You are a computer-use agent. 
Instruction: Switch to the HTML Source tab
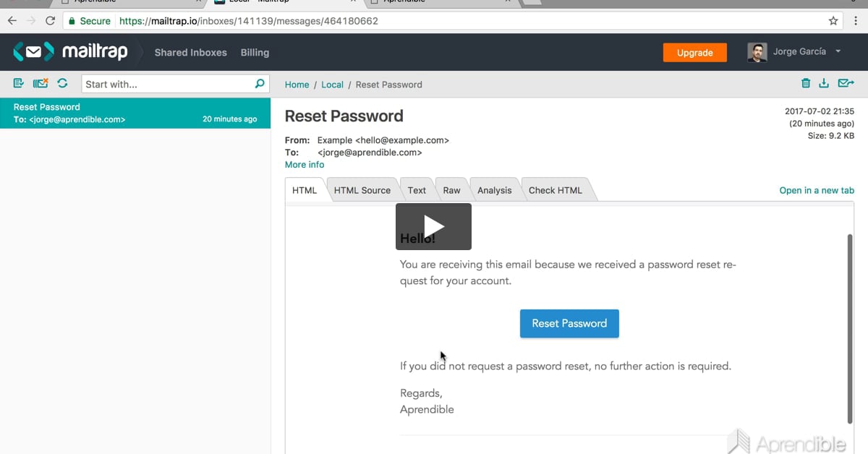coord(362,190)
